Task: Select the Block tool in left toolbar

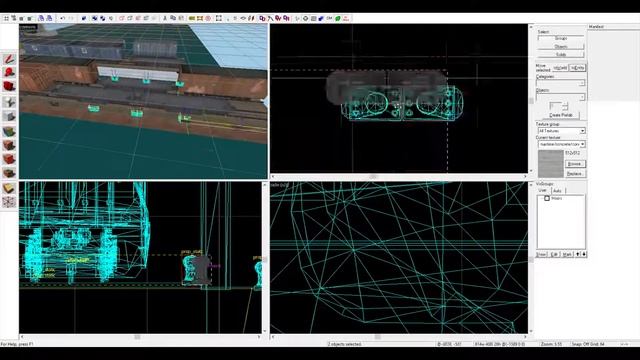Action: click(9, 117)
